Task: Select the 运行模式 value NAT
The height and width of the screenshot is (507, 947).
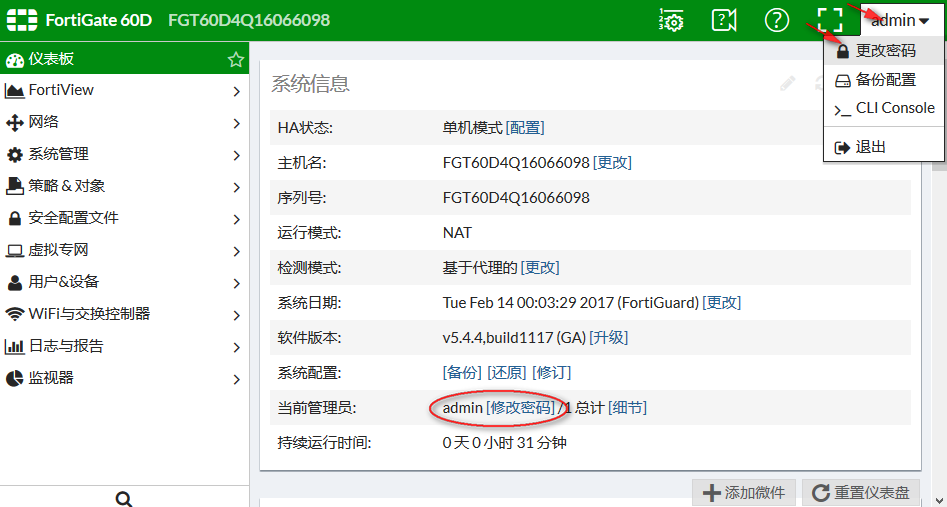Action: 457,233
